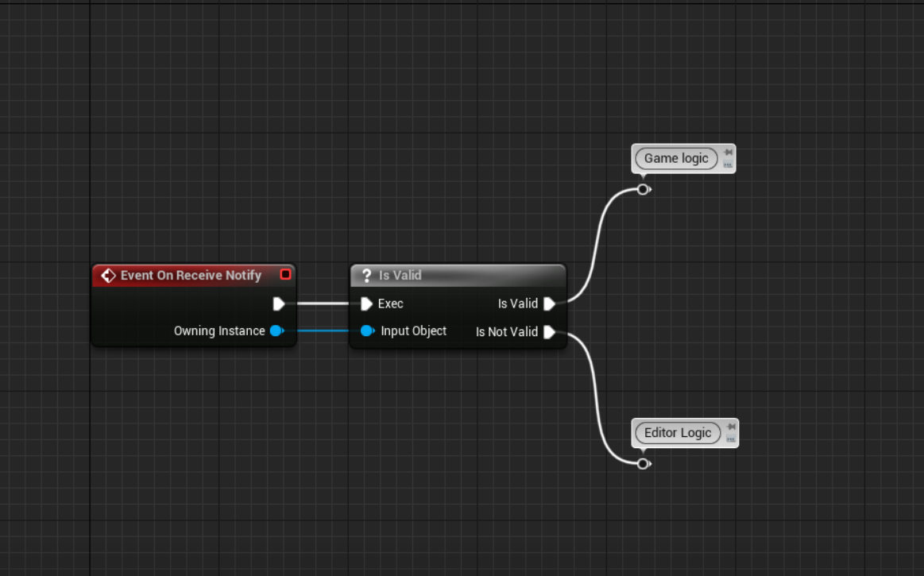Select the Event On Receive Notify node title
924x576 pixels.
(191, 276)
